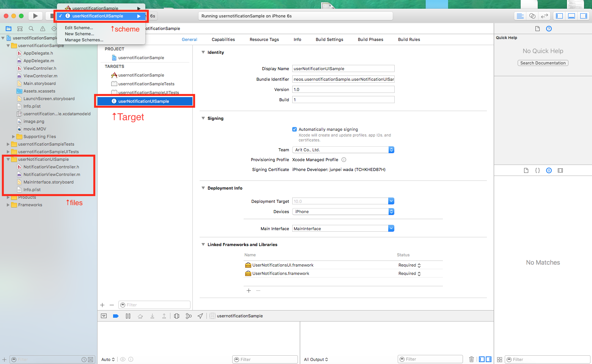Select usernotificationSampleTests target

pos(146,84)
